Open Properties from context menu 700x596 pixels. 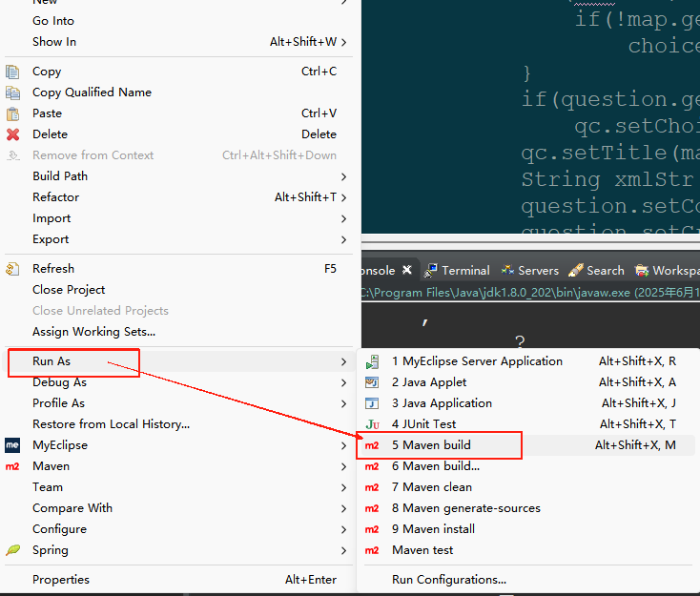click(x=61, y=580)
